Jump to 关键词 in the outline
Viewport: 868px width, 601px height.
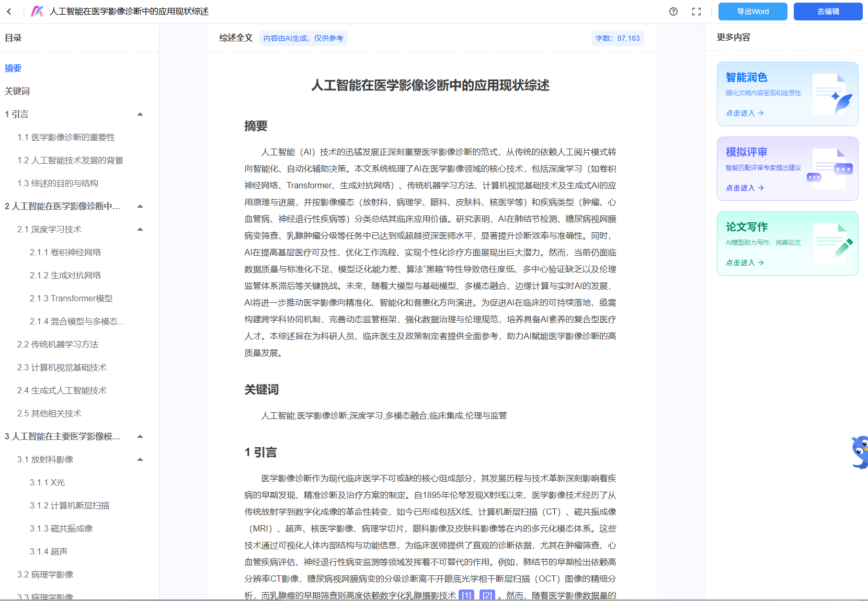coord(17,91)
